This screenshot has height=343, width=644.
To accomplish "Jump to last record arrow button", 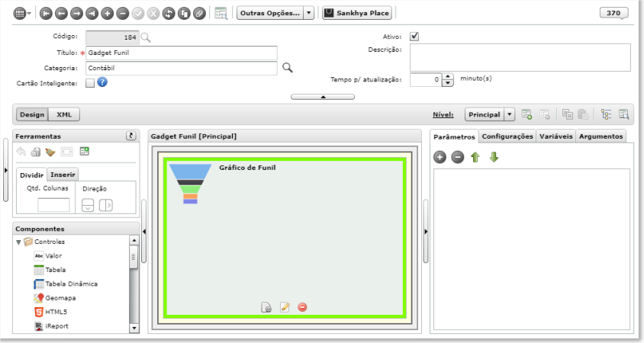I will [92, 14].
